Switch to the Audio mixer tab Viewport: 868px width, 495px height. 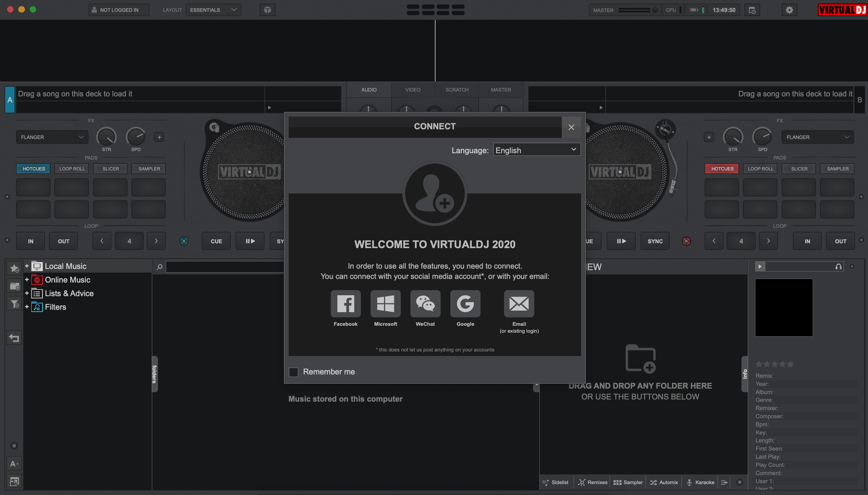pyautogui.click(x=368, y=90)
